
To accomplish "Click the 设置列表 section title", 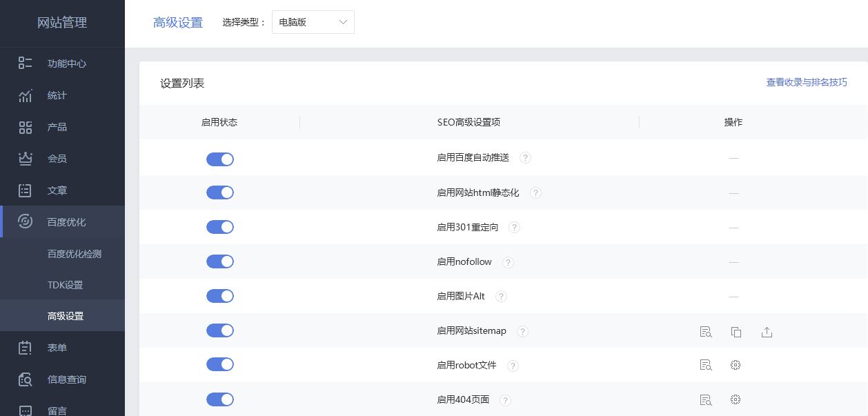I will coord(182,83).
